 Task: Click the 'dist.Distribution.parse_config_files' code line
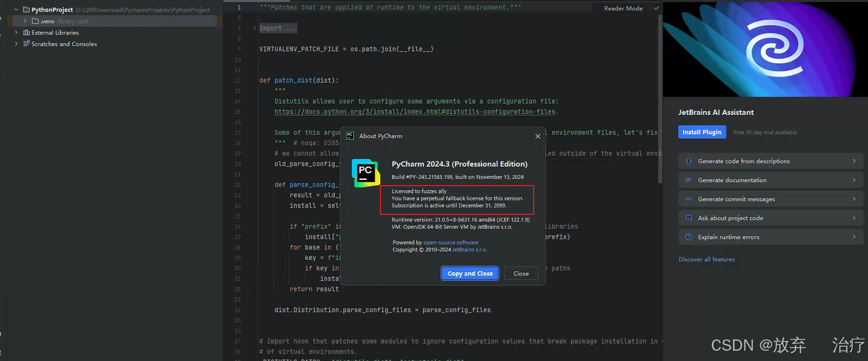[x=382, y=310]
